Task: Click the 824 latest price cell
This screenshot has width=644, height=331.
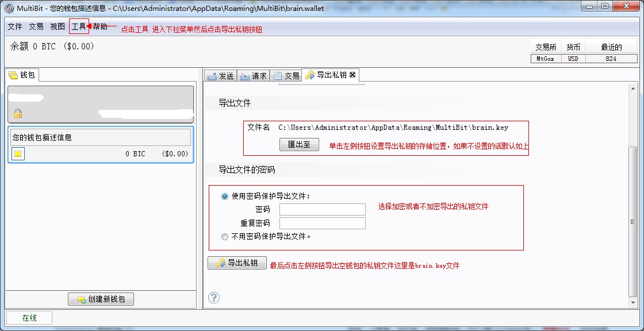Action: pyautogui.click(x=611, y=59)
